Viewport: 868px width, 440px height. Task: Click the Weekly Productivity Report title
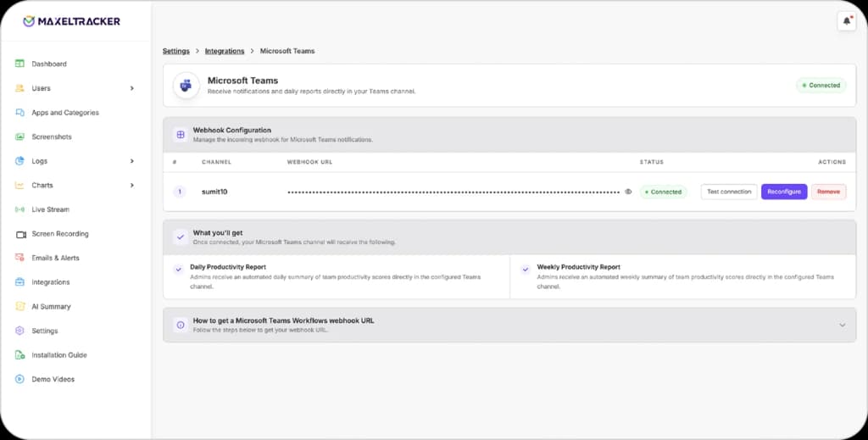pos(578,267)
